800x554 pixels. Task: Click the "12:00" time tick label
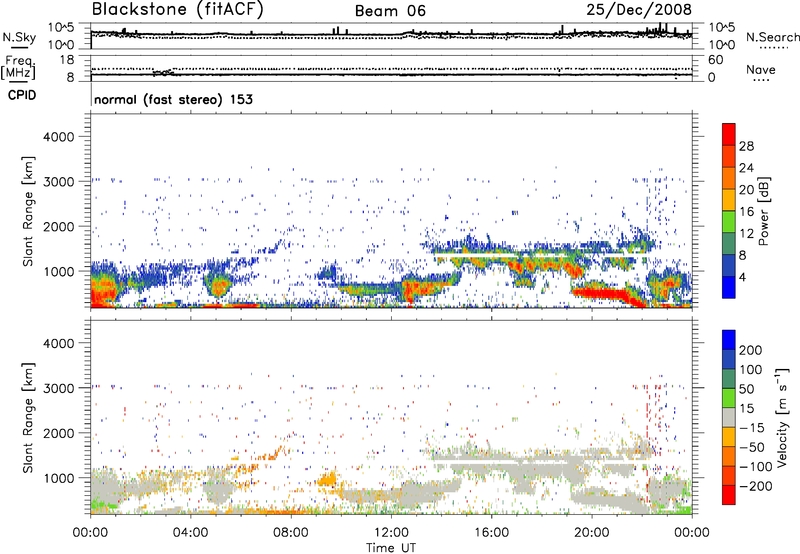[x=391, y=533]
